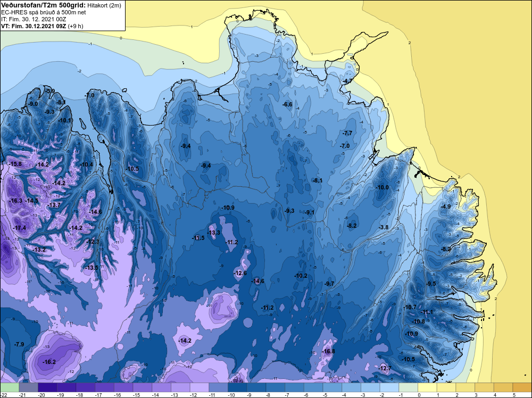Image resolution: width=532 pixels, height=398 pixels.
Task: Select the -13.3 temperature label
Action: coord(214,233)
